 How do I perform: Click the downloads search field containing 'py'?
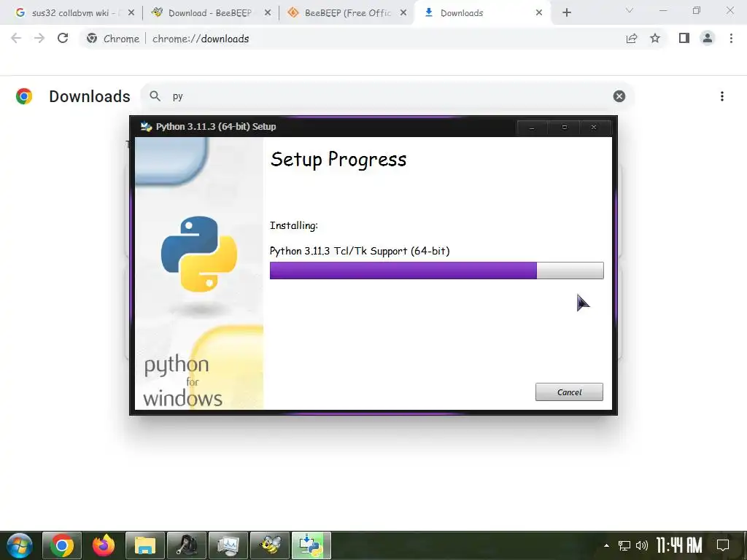pos(388,97)
